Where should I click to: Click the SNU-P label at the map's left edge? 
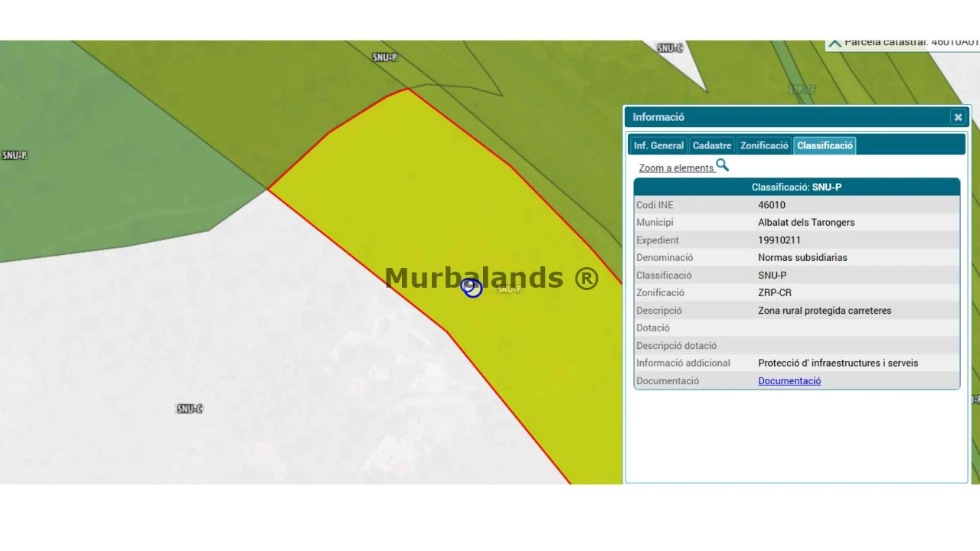point(15,155)
